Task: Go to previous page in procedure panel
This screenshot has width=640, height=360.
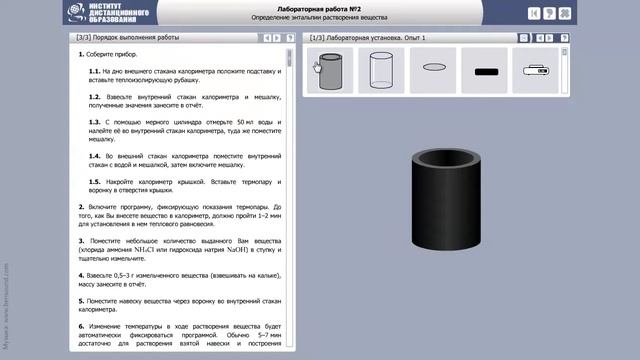Action: [267, 38]
